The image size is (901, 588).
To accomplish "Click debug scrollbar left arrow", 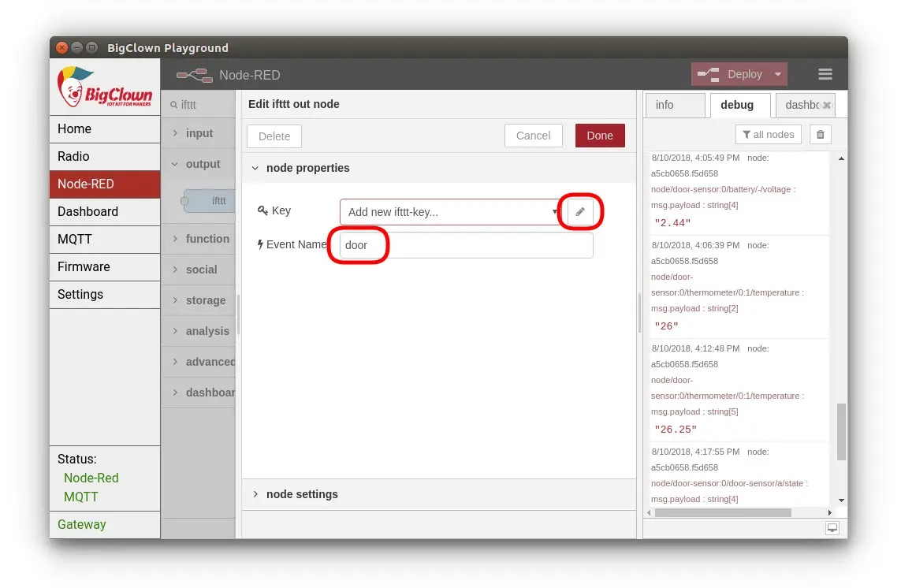I will point(650,512).
